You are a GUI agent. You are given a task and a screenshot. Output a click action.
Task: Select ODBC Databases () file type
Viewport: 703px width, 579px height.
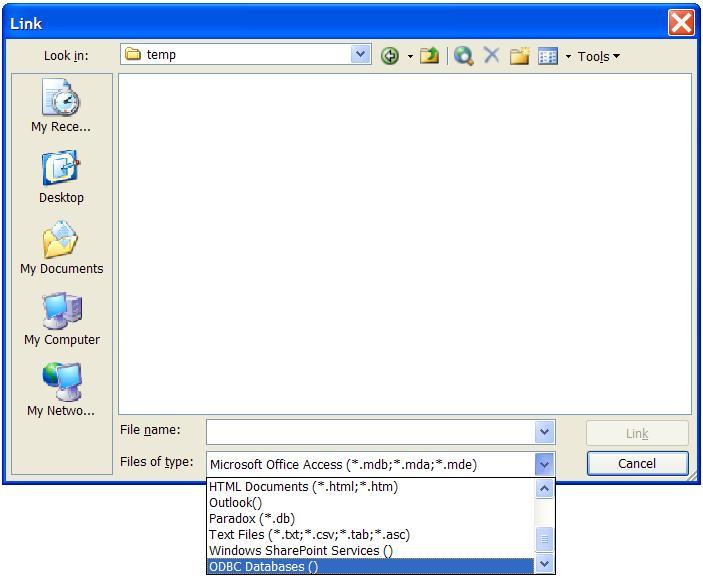point(371,566)
